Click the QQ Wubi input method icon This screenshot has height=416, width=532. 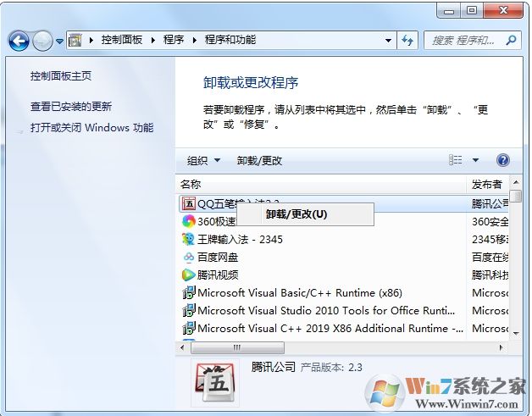pyautogui.click(x=189, y=203)
